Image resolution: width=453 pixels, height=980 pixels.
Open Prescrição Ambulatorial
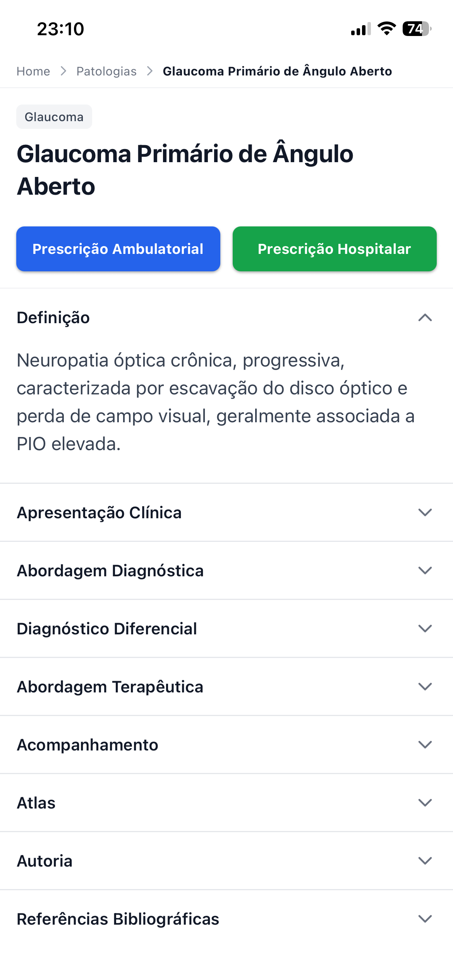tap(118, 249)
